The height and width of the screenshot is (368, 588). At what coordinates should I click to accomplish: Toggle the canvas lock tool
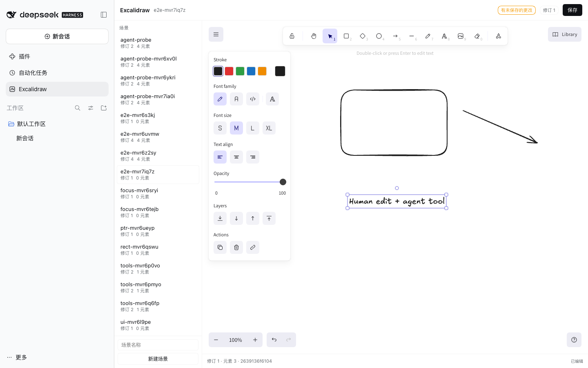coord(292,36)
